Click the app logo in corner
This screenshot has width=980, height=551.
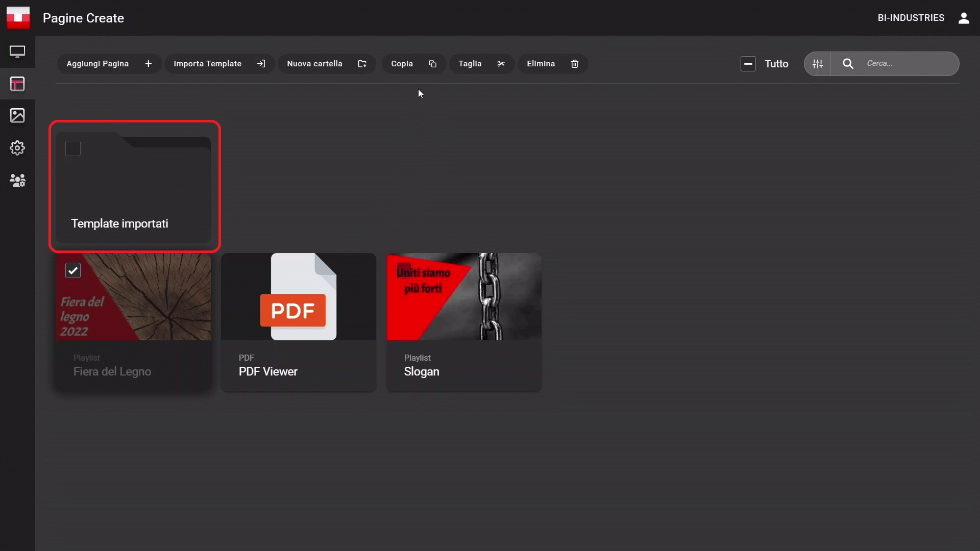(x=18, y=18)
